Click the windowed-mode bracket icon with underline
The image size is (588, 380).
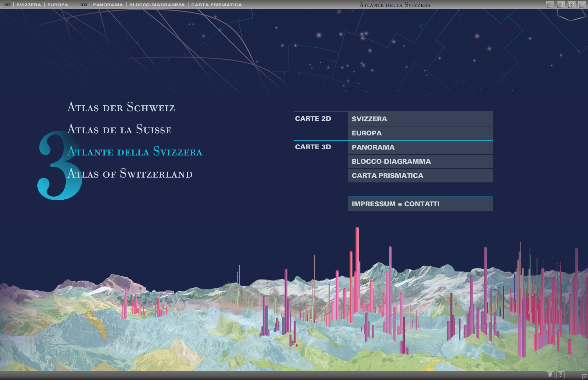click(x=561, y=4)
